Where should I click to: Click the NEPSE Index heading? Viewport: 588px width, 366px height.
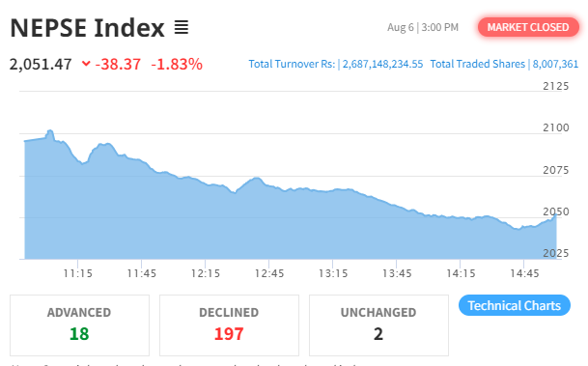tap(87, 28)
